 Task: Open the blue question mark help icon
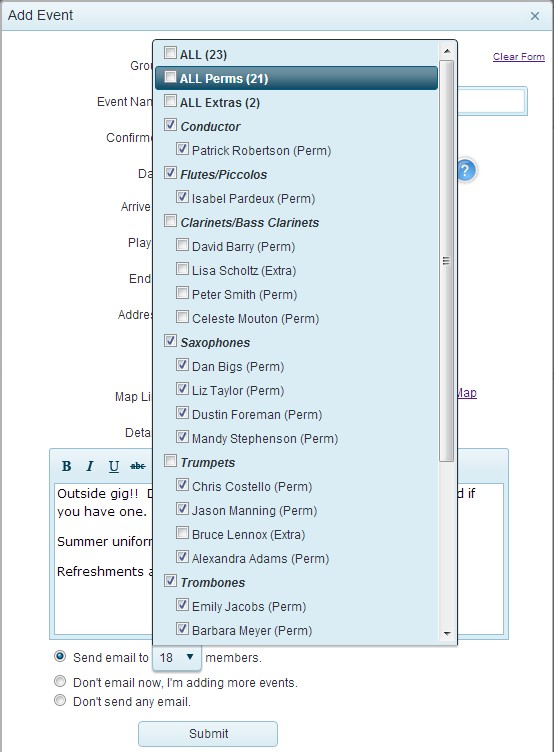(x=465, y=171)
